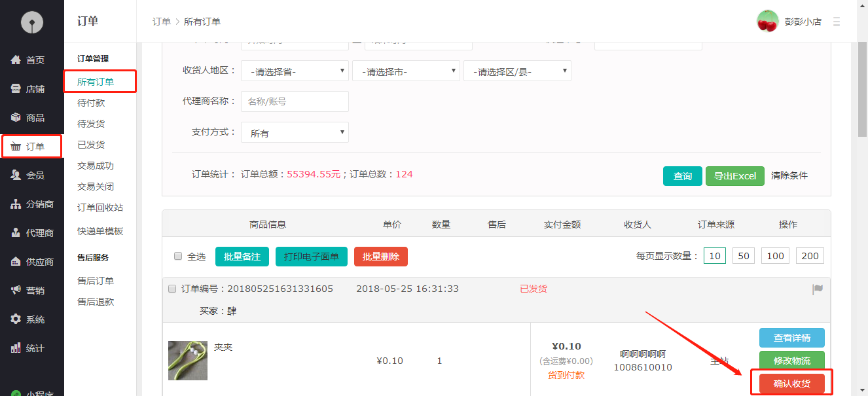Toggle the 全选 select-all checkbox
Screen dimensions: 868x396
177,257
